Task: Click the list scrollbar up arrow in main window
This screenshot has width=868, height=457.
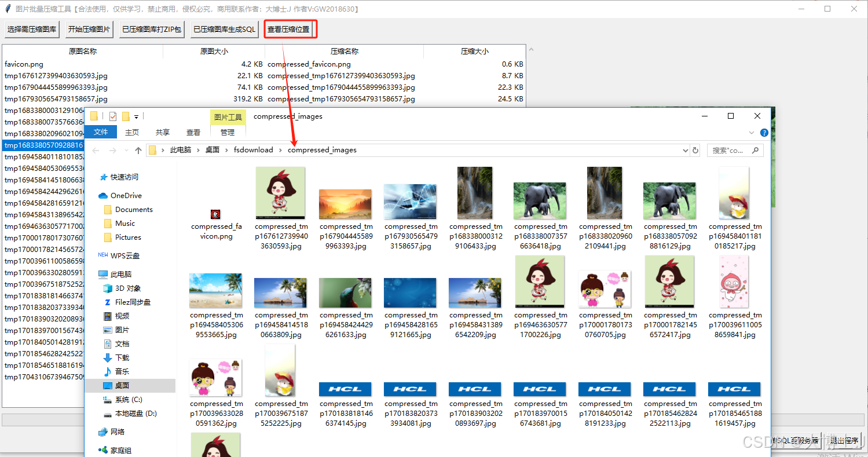Action: point(531,50)
